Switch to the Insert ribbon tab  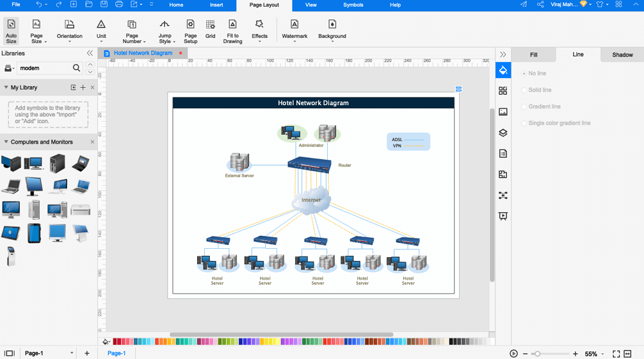tap(216, 5)
